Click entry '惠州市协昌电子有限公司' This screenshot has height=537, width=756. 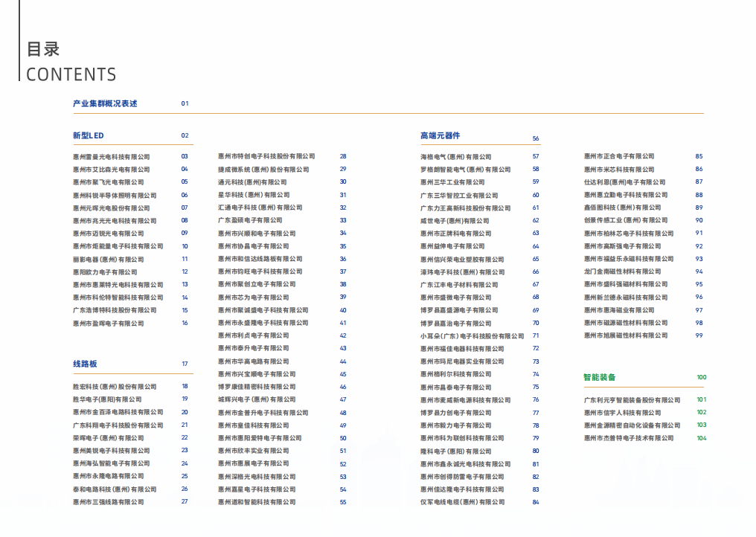254,246
